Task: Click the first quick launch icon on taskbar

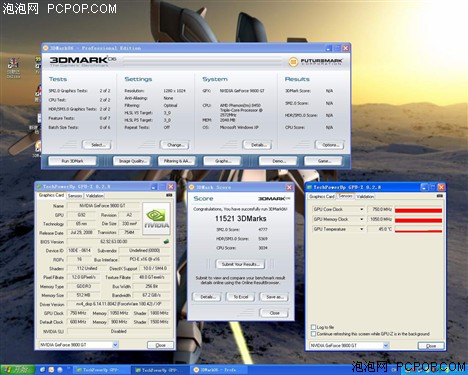Action: coord(43,370)
